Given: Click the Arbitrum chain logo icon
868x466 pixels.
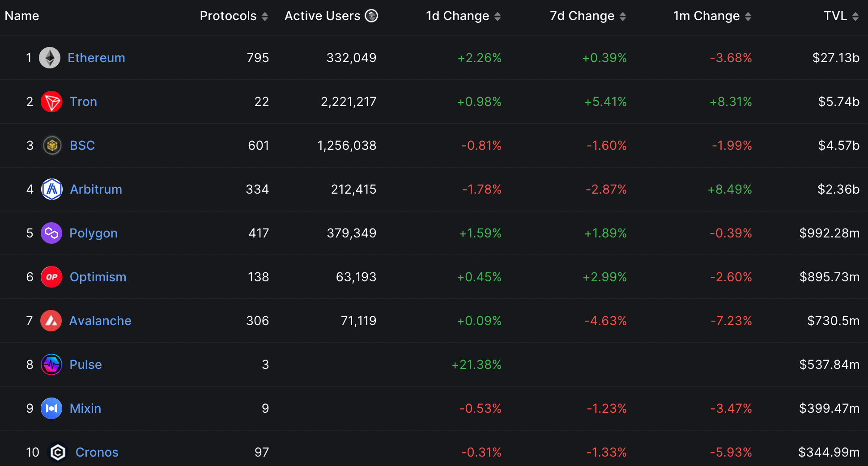Looking at the screenshot, I should tap(52, 189).
